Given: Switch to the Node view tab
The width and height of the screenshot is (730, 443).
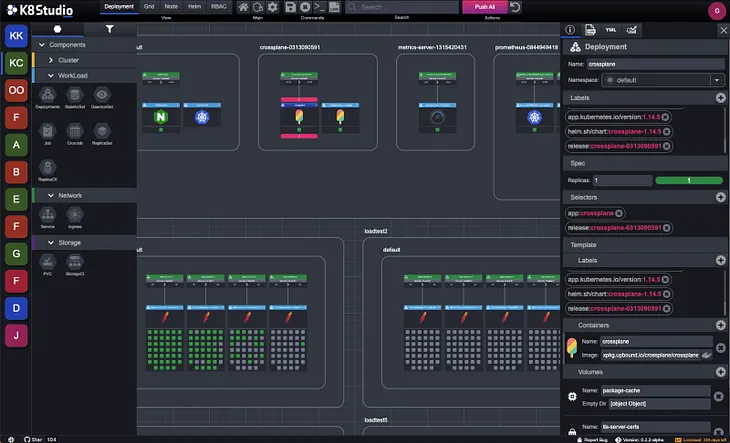Looking at the screenshot, I should tap(171, 7).
